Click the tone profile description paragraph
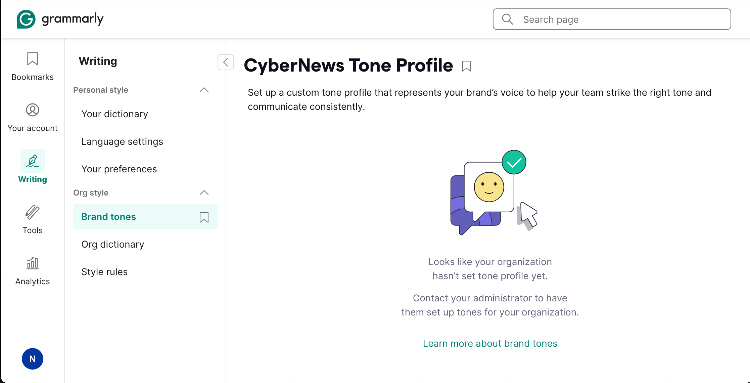This screenshot has height=383, width=750. click(479, 99)
